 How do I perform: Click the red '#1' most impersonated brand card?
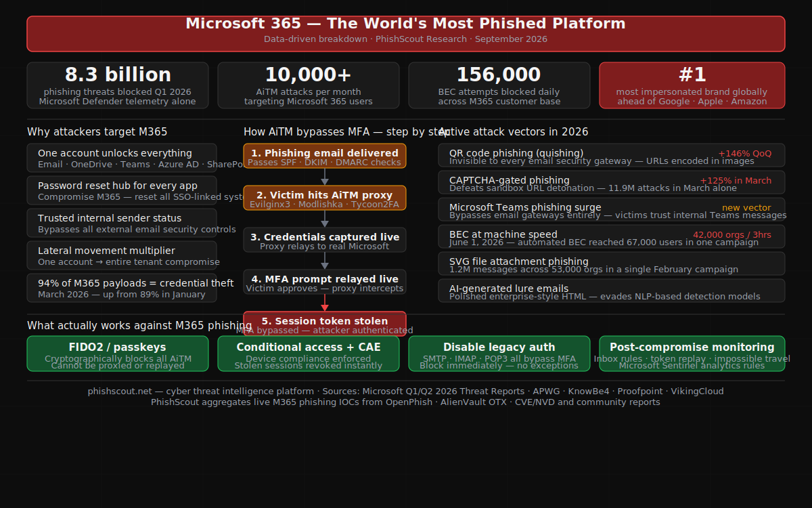pyautogui.click(x=692, y=85)
